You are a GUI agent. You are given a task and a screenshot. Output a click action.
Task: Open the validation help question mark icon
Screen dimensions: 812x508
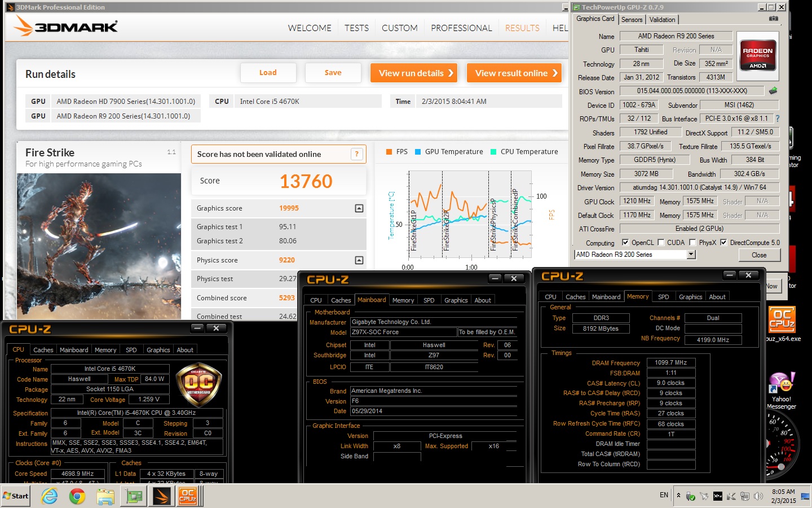point(356,154)
